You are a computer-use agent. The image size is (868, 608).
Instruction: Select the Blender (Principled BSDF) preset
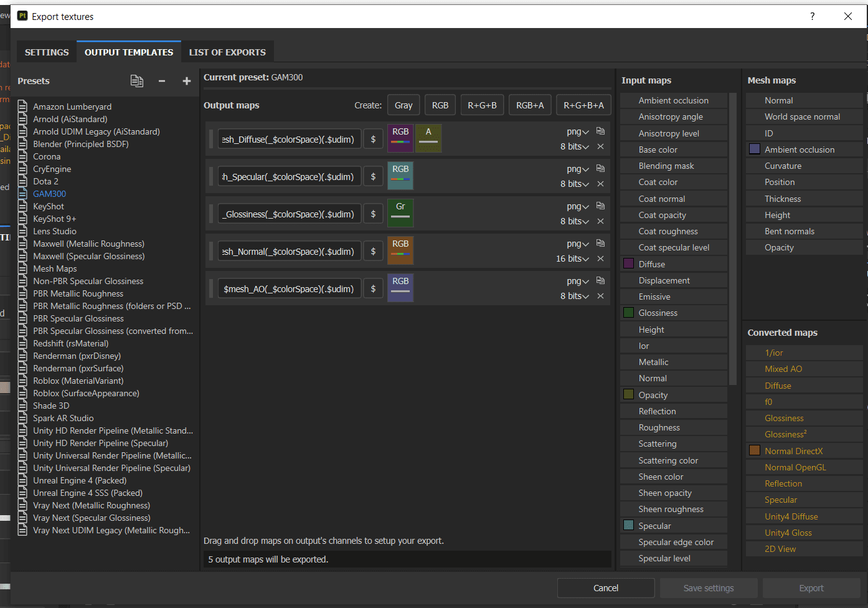(81, 144)
